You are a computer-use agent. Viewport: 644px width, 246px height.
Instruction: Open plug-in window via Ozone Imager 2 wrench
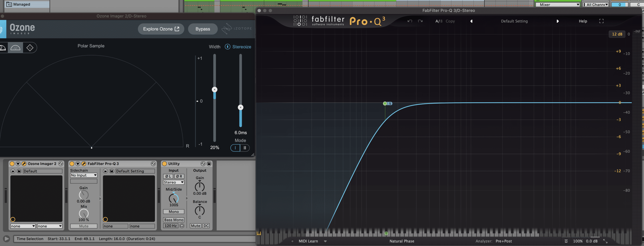[24, 164]
